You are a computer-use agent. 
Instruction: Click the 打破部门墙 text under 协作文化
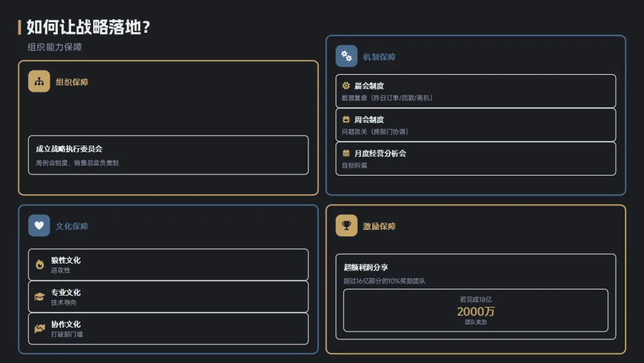tap(67, 334)
